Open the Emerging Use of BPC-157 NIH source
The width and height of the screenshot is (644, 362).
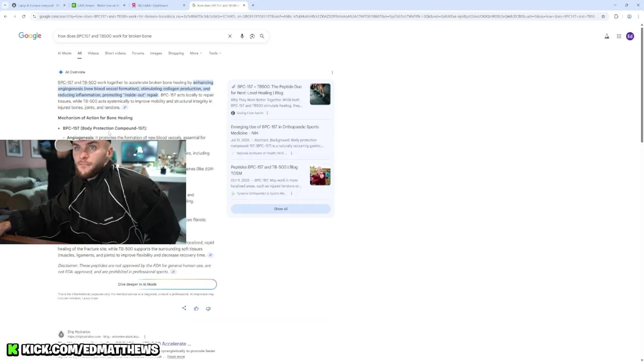(275, 130)
